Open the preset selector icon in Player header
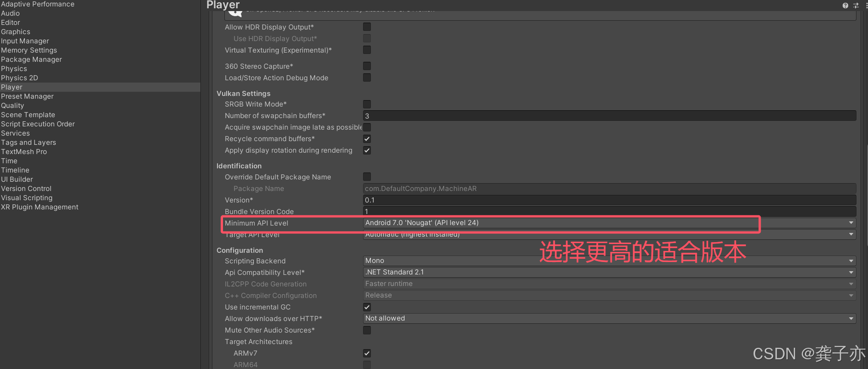Screen dimensions: 868x369 [856, 6]
